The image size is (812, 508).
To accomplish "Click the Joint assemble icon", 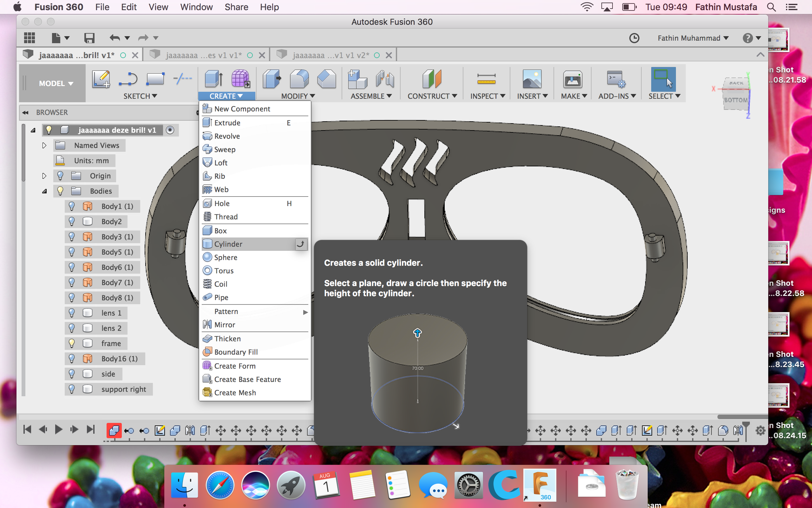I will click(385, 79).
